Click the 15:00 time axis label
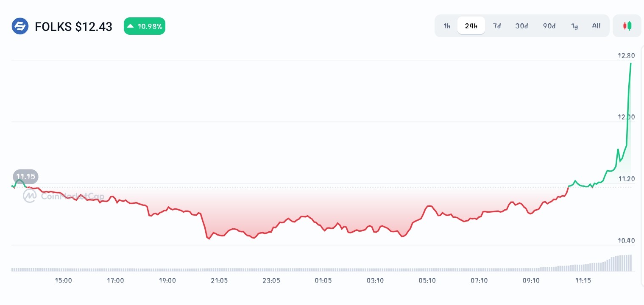 (x=63, y=280)
